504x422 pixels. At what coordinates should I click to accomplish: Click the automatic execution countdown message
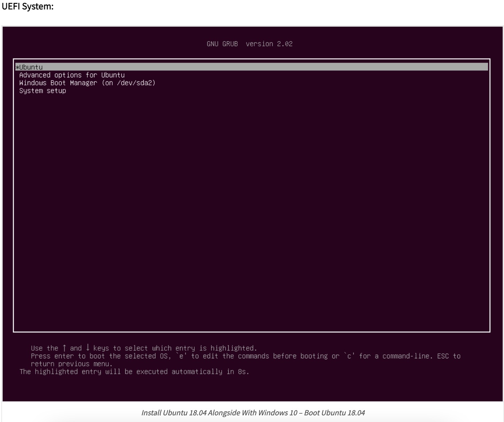[134, 372]
